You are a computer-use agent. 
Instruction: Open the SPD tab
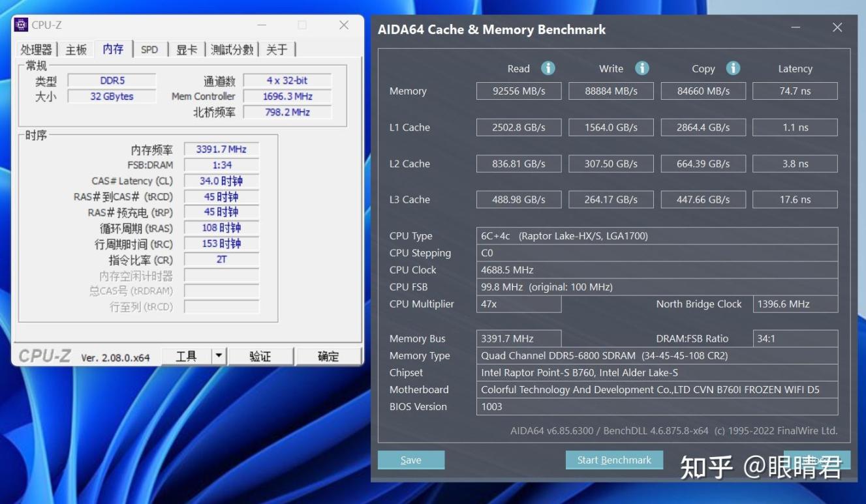click(149, 50)
